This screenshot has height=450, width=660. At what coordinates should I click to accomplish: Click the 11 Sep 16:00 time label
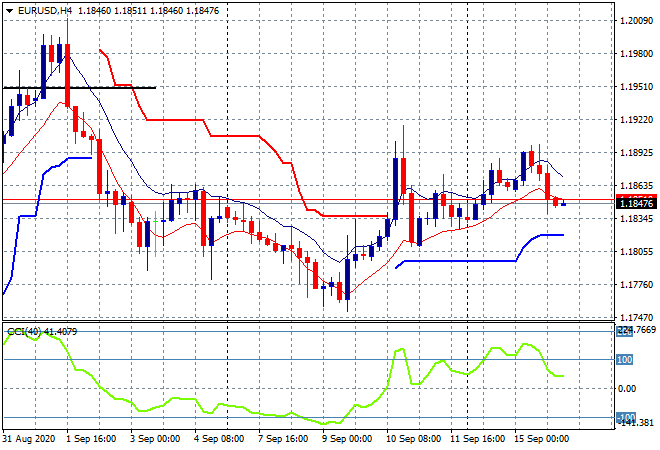click(477, 439)
